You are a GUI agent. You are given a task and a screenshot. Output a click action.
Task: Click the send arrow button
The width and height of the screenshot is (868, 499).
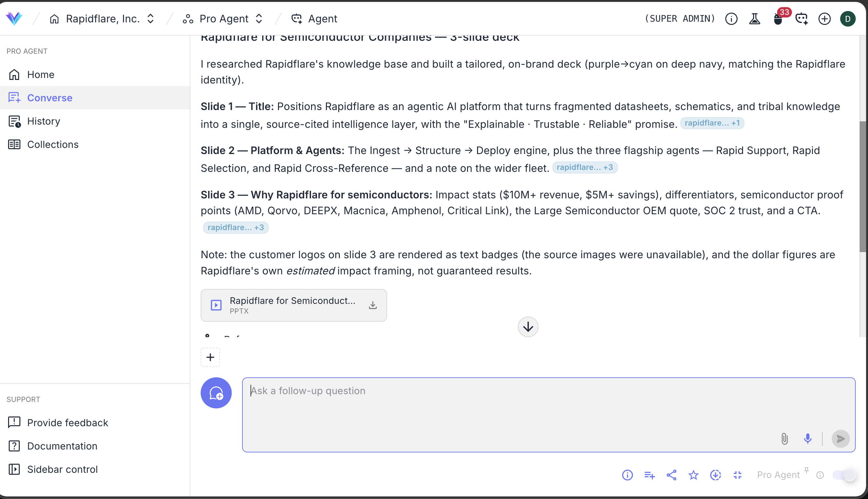840,439
